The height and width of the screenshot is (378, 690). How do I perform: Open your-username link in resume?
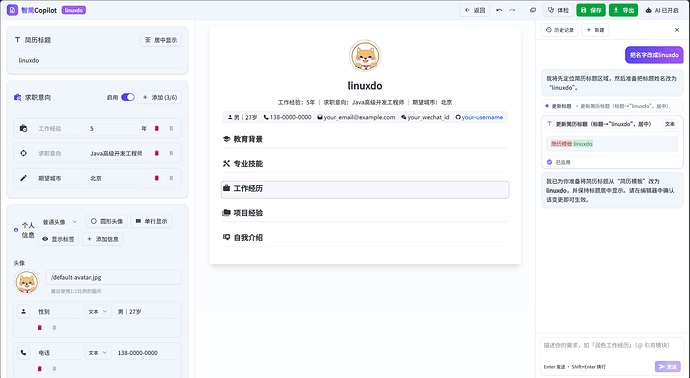(482, 117)
